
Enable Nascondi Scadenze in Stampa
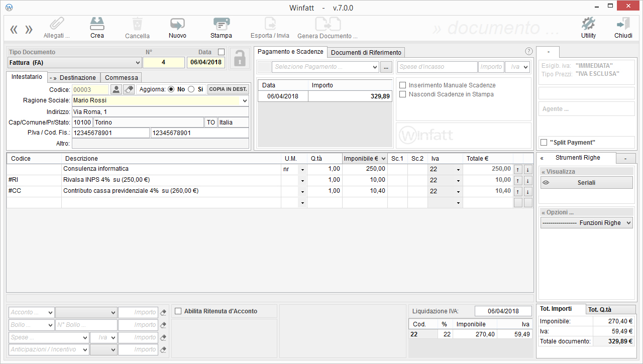(402, 94)
